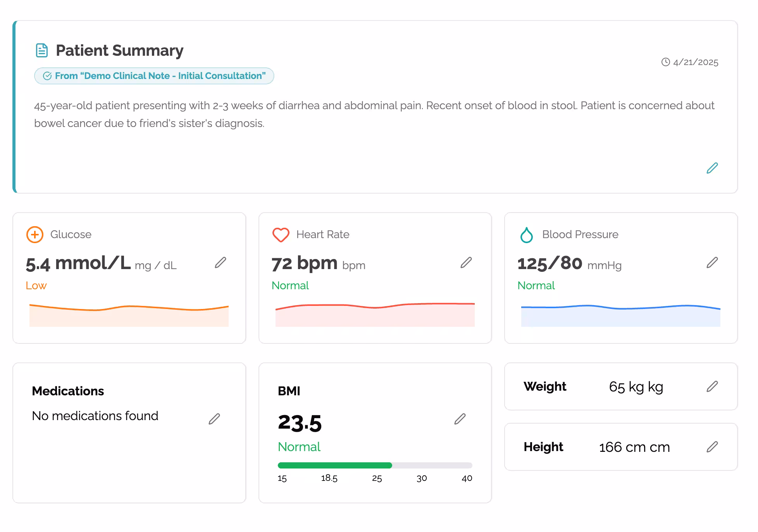The width and height of the screenshot is (758, 532).
Task: Click the Heart Rate card label
Action: coord(323,235)
